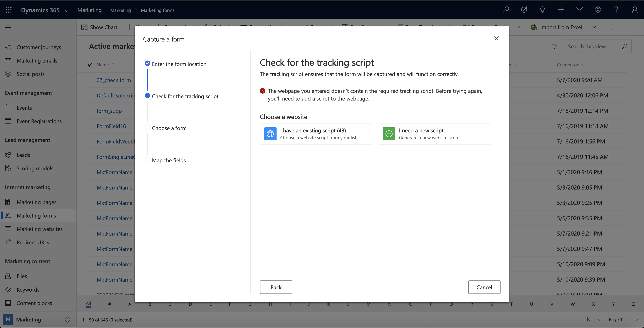Click the Redirect URLs sidebar icon
This screenshot has height=328, width=644.
click(x=9, y=242)
